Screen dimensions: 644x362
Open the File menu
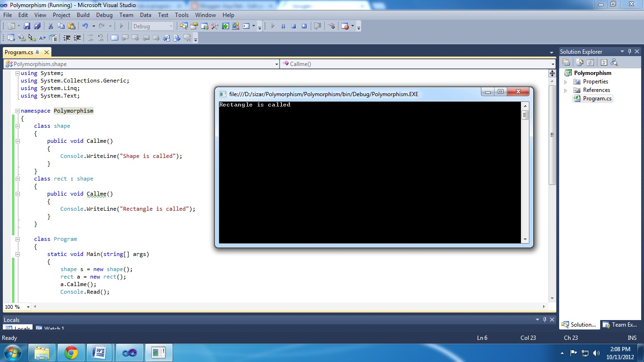point(8,15)
